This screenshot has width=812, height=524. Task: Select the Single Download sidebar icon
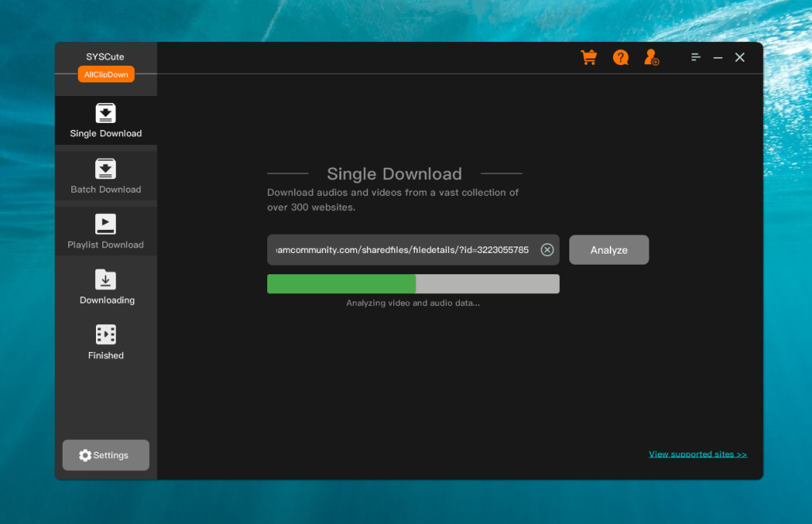pyautogui.click(x=105, y=113)
